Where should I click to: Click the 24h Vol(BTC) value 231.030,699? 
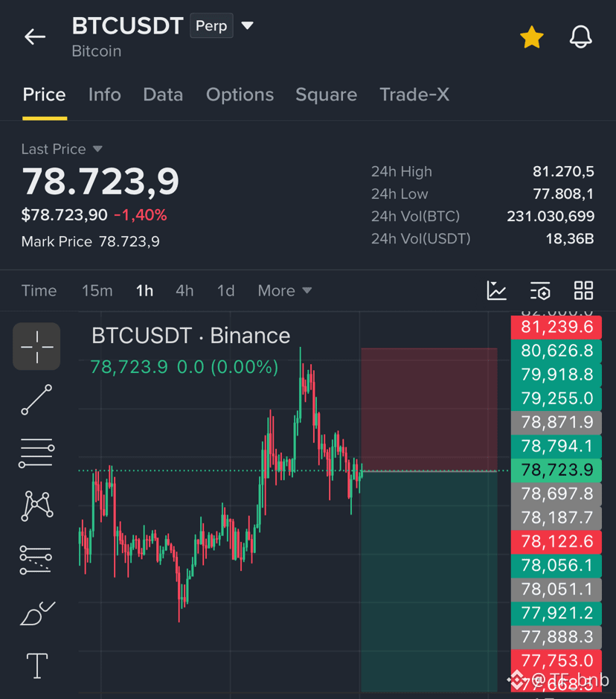coord(551,216)
